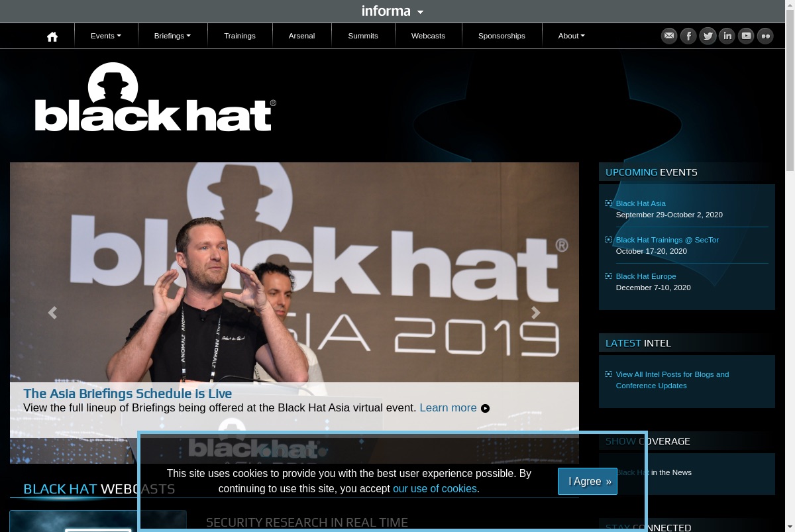
Task: Open the About dropdown menu
Action: [x=571, y=36]
